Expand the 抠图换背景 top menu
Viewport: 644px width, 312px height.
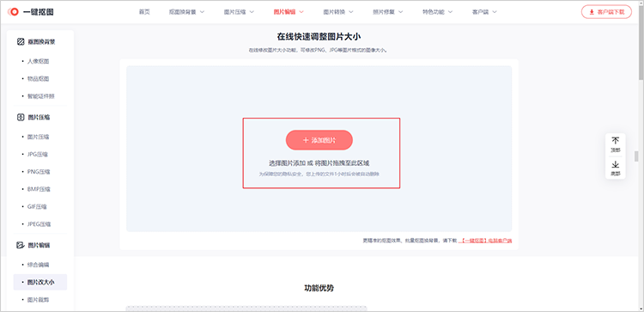(186, 12)
